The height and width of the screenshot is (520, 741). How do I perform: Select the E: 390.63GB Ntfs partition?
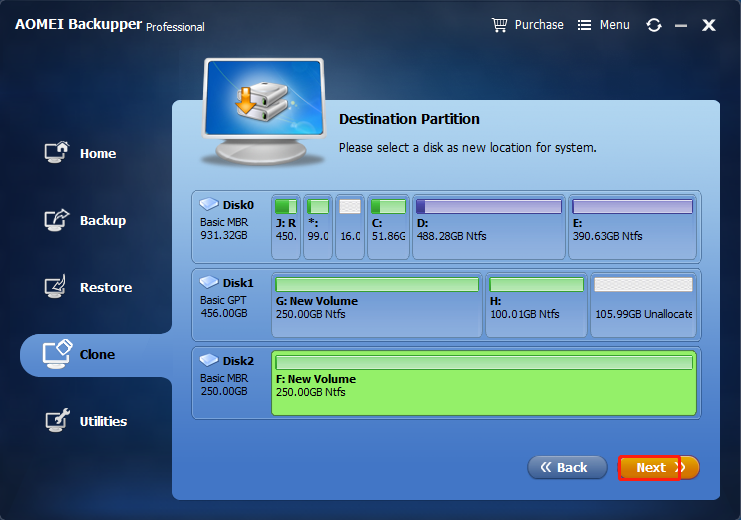(632, 227)
